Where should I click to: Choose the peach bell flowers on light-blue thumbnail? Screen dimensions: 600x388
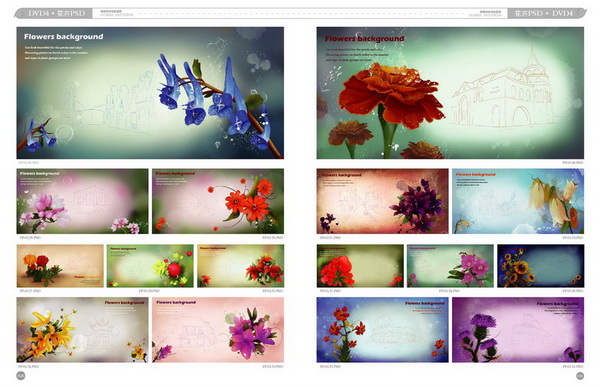click(518, 201)
